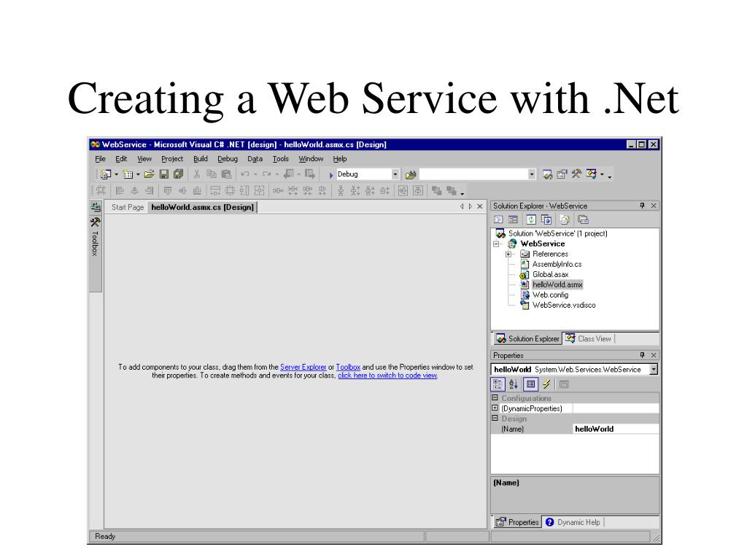The height and width of the screenshot is (560, 747).
Task: Open Solution Explorer from main toolbar icon
Action: (x=547, y=174)
